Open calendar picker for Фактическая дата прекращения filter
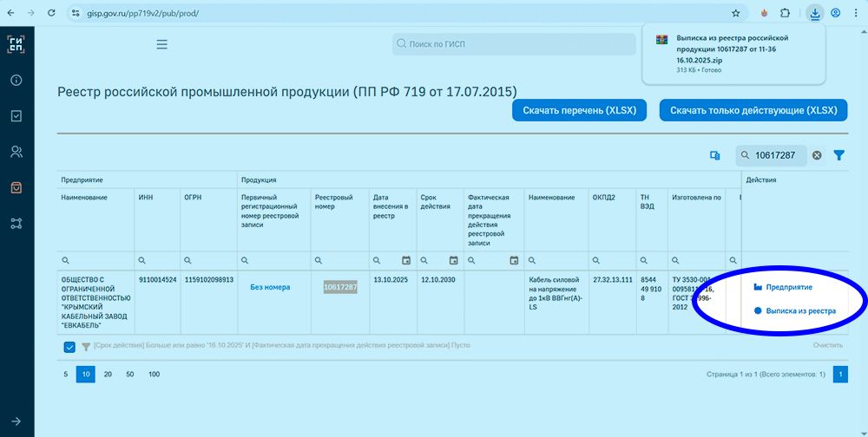The image size is (868, 437). tap(514, 260)
